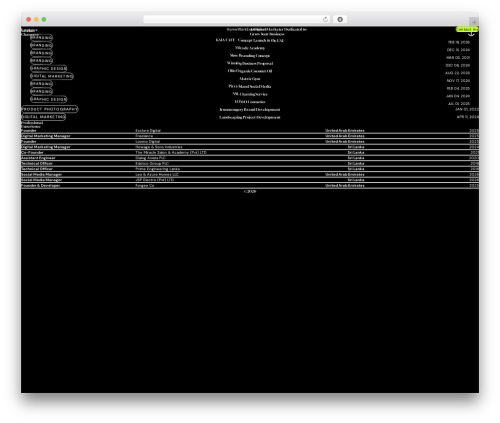The height and width of the screenshot is (423, 500).
Task: Click the date in the KAIA CAFE row
Action: [459, 42]
